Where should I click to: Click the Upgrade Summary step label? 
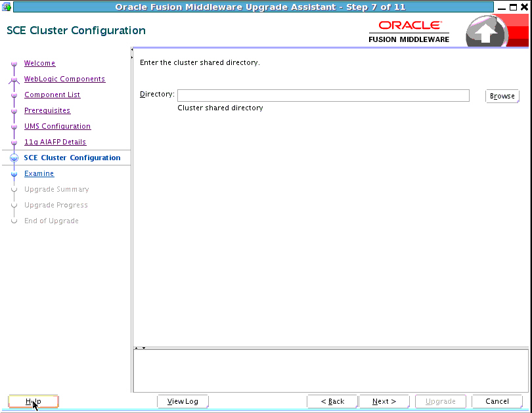point(56,190)
